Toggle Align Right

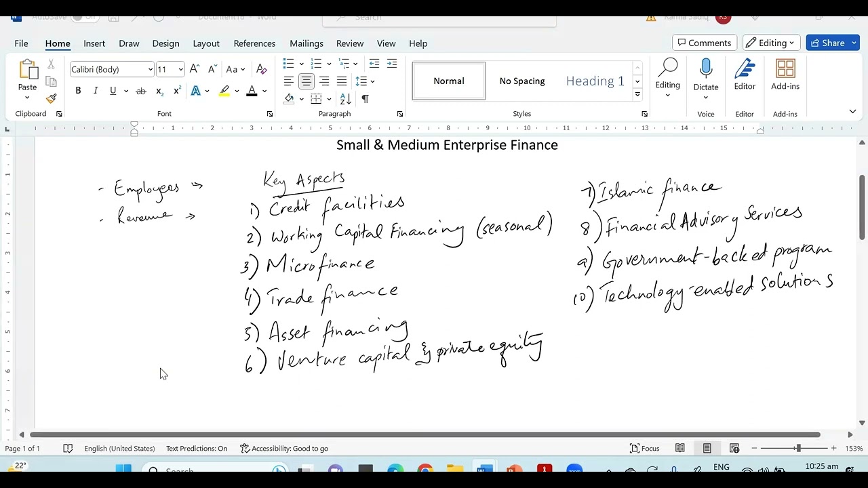click(x=324, y=81)
